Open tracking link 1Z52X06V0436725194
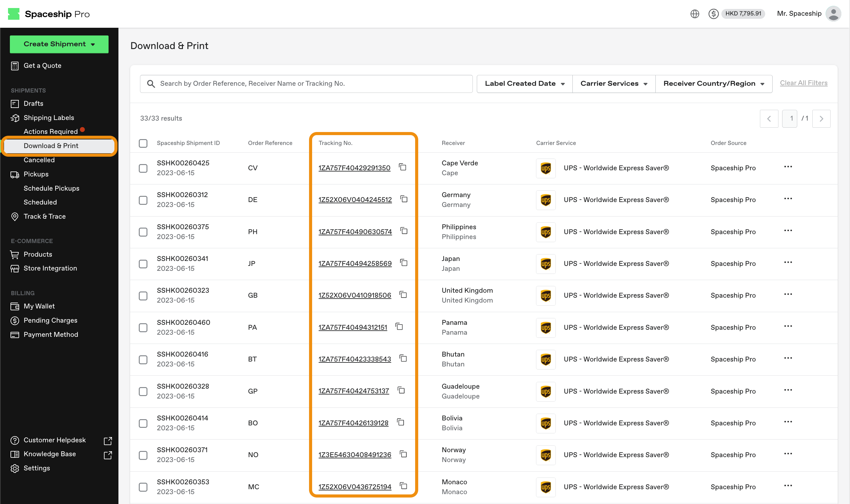This screenshot has width=850, height=504. click(355, 487)
